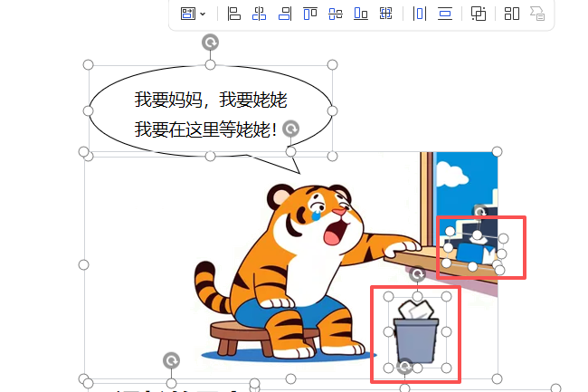
Task: Click the rotation handle above the trash bin
Action: 417,274
